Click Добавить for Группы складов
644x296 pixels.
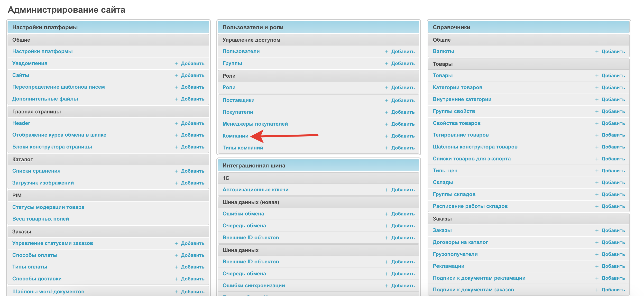pos(613,194)
